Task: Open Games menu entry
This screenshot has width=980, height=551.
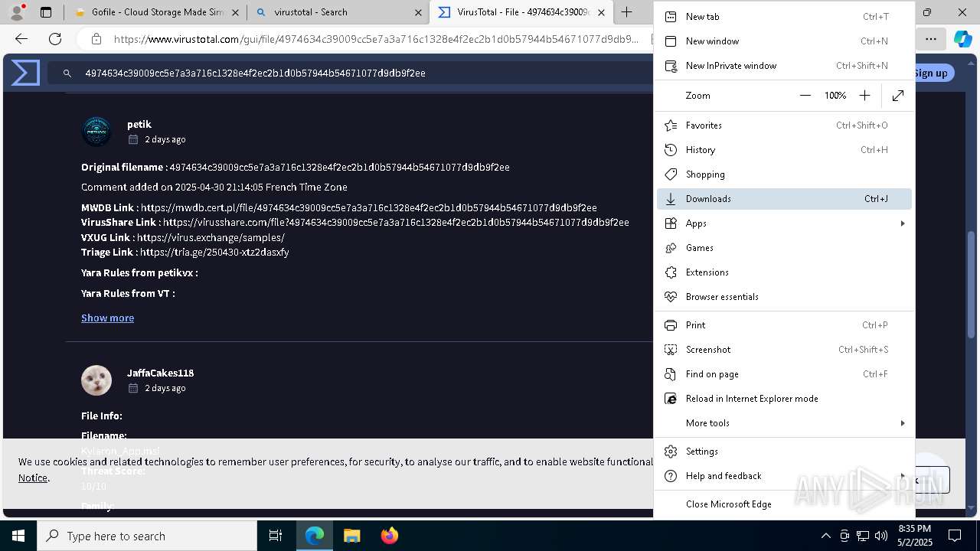Action: click(784, 248)
